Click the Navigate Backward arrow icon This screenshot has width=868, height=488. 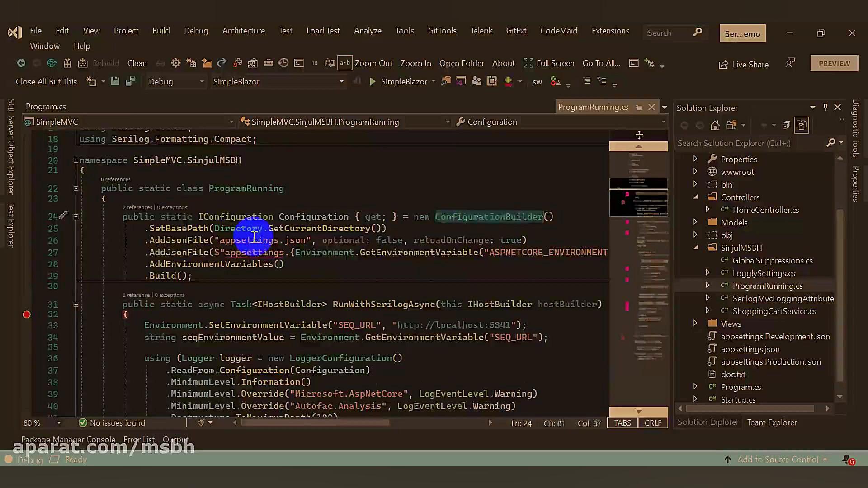click(x=21, y=63)
